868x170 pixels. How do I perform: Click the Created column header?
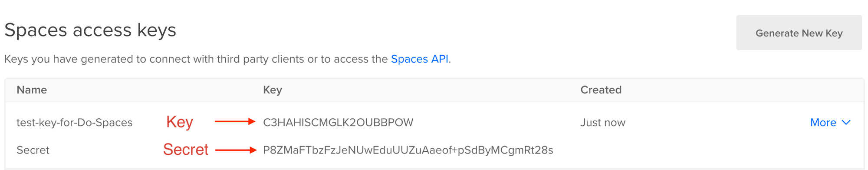[x=601, y=90]
